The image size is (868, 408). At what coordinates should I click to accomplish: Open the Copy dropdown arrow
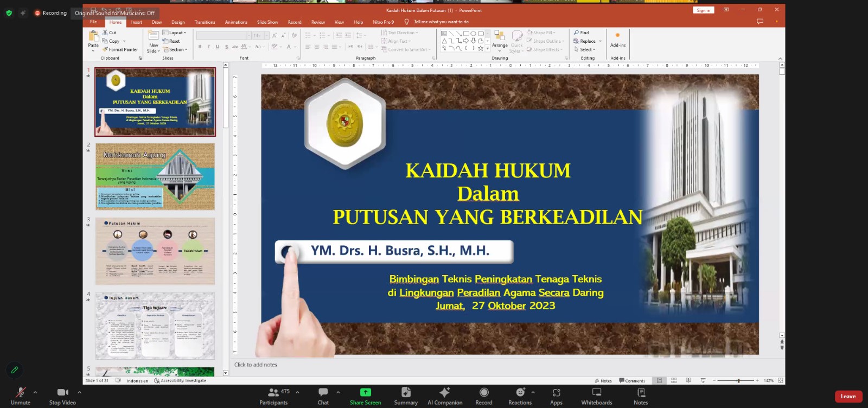(124, 41)
